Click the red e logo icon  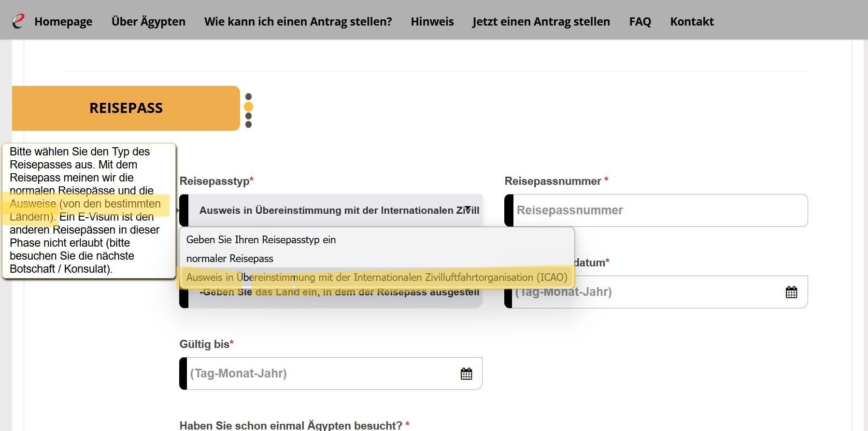[18, 21]
